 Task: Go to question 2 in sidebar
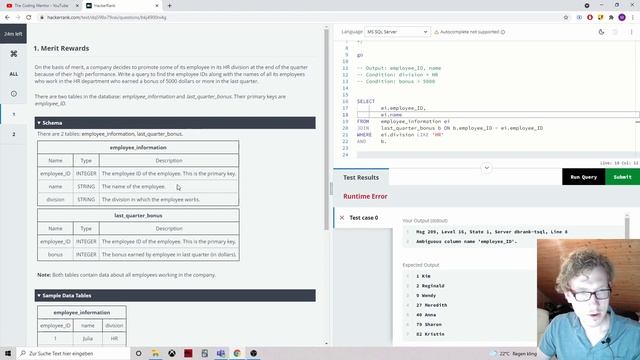pyautogui.click(x=13, y=134)
